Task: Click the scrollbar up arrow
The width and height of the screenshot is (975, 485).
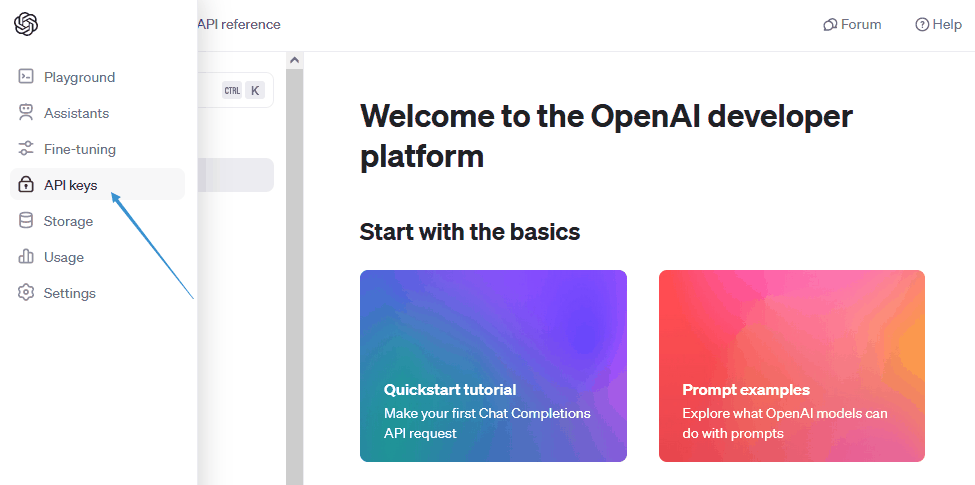Action: (295, 60)
